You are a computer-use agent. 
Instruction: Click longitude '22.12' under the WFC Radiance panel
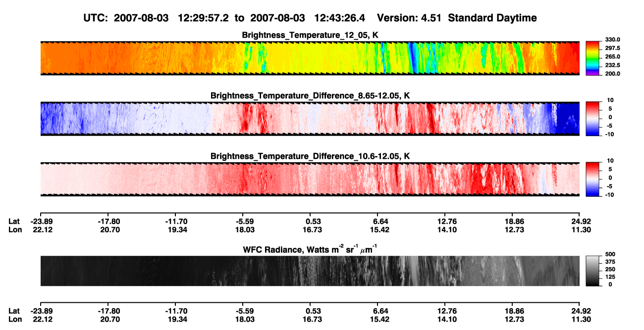pyautogui.click(x=43, y=319)
